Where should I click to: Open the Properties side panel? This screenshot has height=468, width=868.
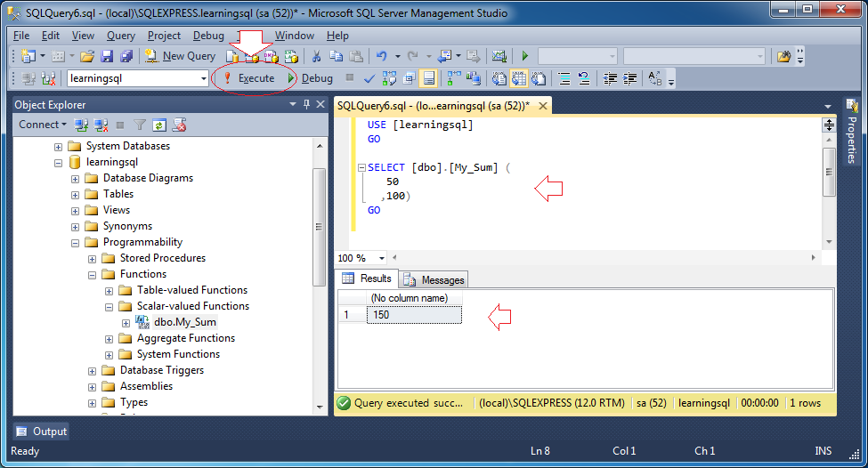(x=851, y=131)
